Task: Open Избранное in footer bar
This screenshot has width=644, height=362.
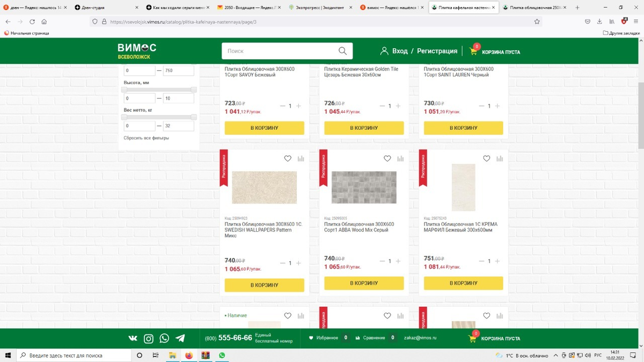Action: pos(327,338)
